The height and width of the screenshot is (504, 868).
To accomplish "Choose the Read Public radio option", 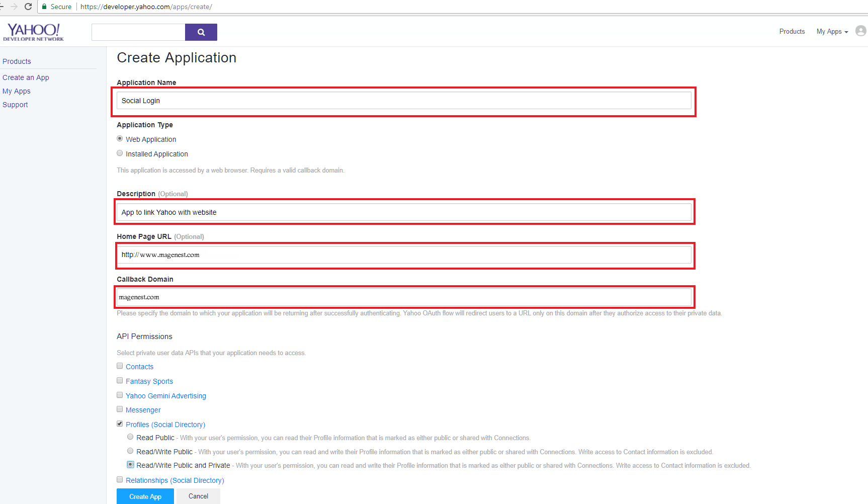I will tap(130, 437).
